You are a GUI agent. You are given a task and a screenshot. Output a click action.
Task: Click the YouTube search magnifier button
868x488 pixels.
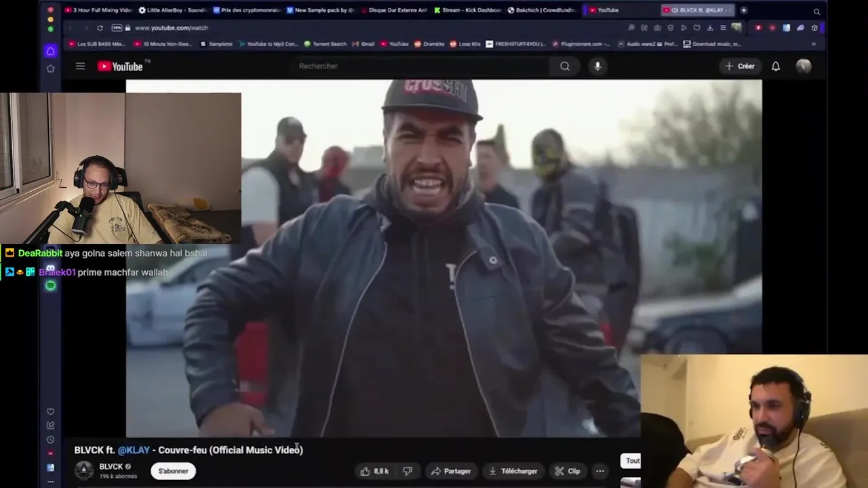[565, 66]
